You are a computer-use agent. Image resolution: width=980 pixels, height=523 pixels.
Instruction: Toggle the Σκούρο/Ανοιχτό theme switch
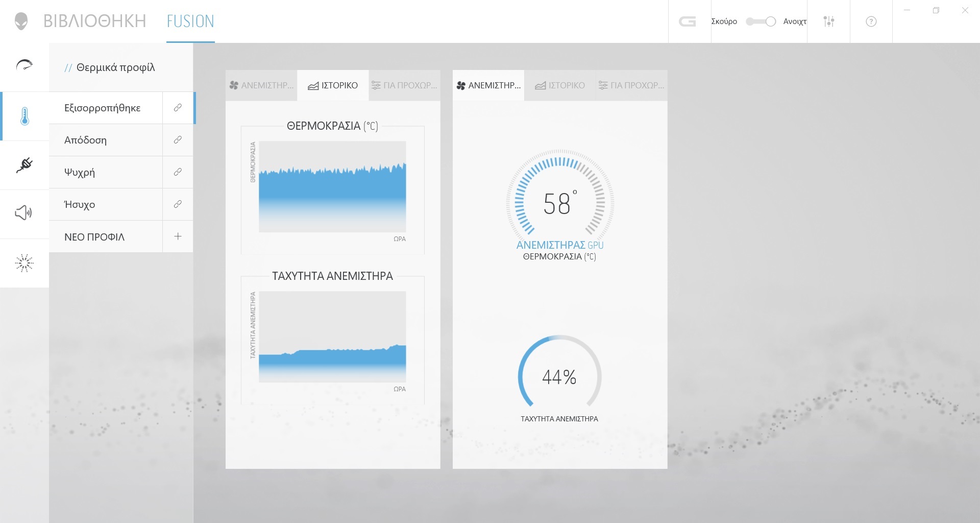click(761, 21)
